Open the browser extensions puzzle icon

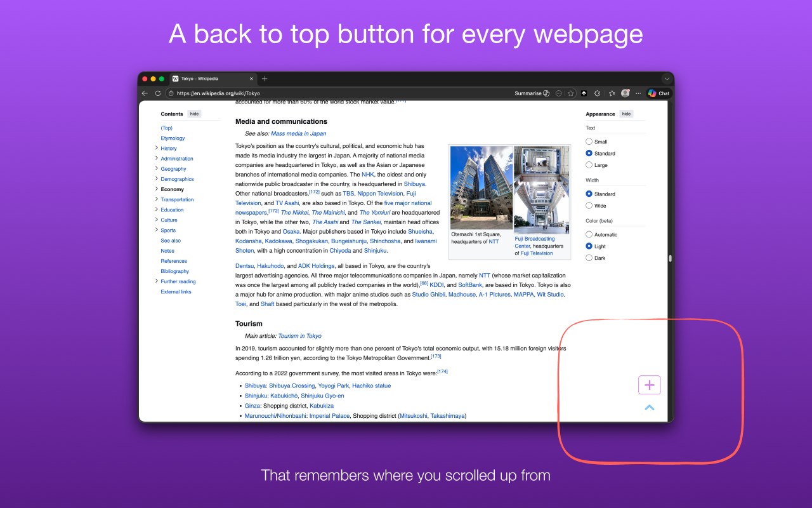[x=598, y=93]
